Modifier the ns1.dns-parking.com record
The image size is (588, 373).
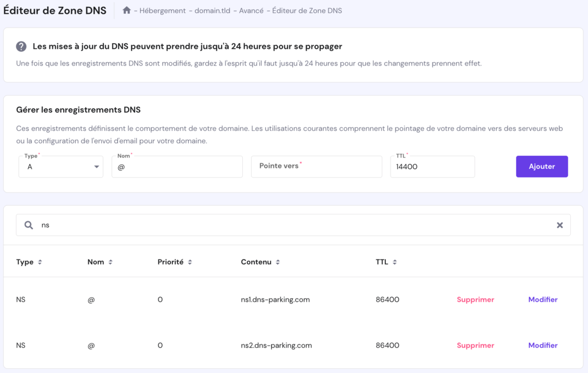tap(543, 299)
